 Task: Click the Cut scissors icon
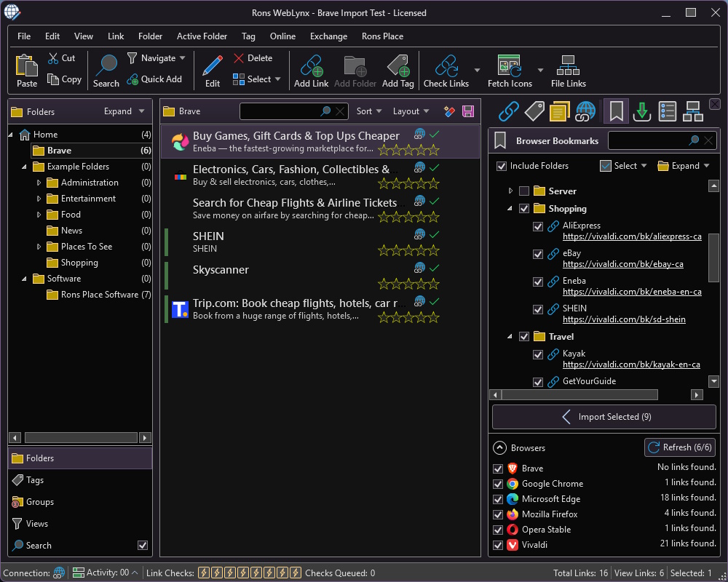point(53,58)
